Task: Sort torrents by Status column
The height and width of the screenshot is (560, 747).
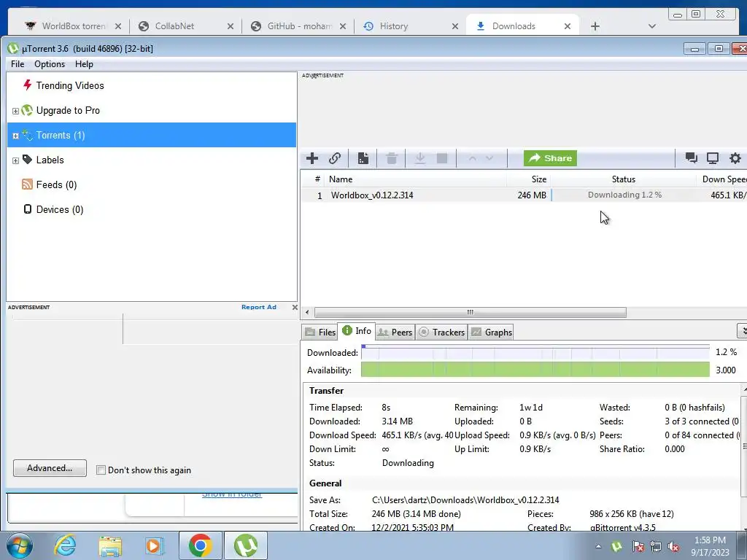Action: pyautogui.click(x=623, y=179)
